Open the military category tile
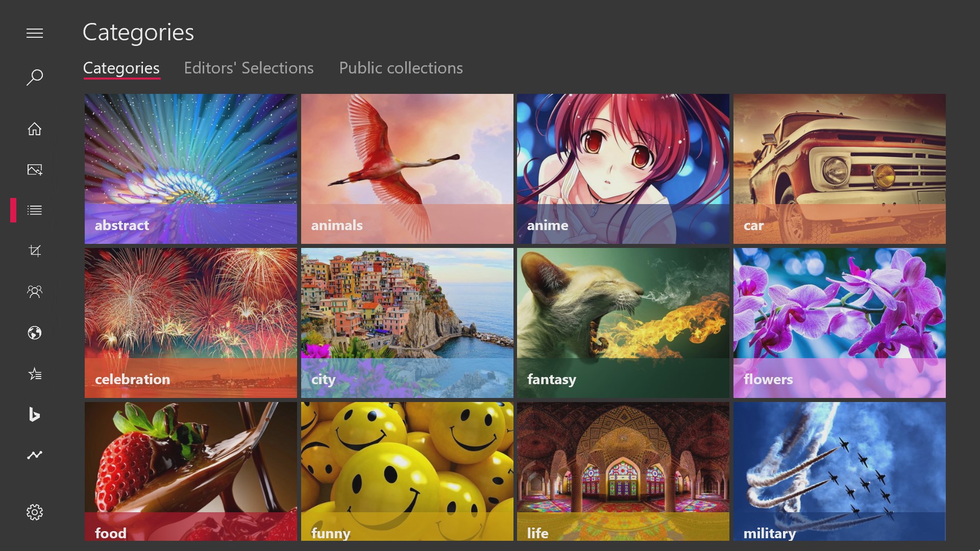The width and height of the screenshot is (980, 551). tap(840, 471)
